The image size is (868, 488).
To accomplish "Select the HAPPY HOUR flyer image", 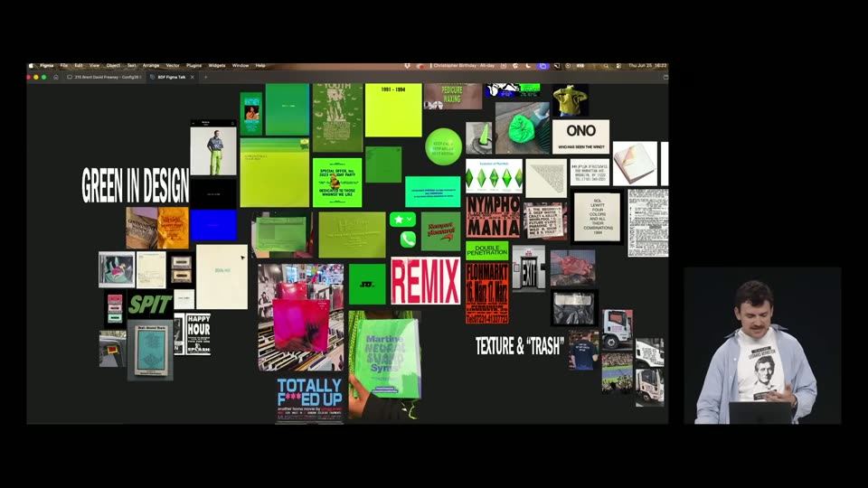I will tap(198, 334).
